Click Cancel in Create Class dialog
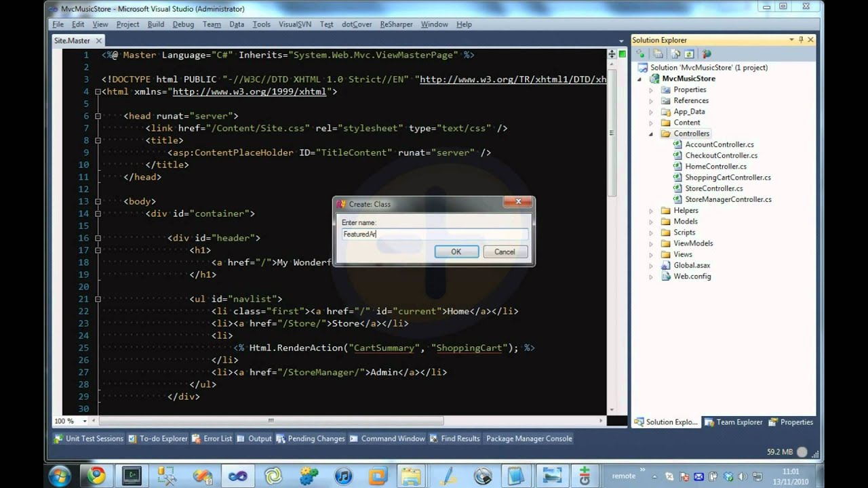 [505, 252]
